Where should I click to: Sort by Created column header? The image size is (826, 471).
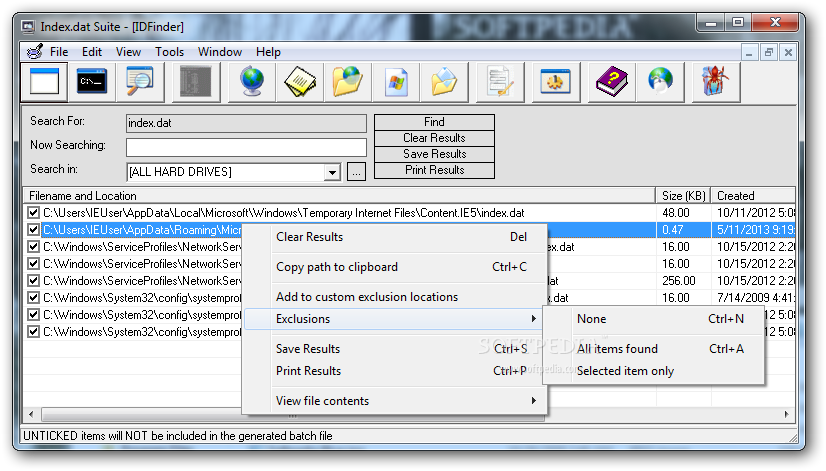[x=753, y=195]
